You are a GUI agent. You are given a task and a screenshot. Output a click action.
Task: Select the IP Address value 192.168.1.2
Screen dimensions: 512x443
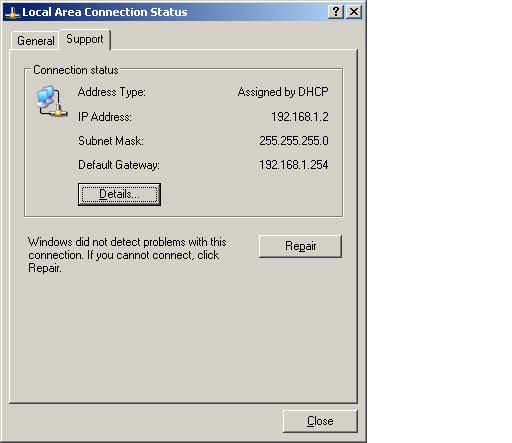(300, 117)
